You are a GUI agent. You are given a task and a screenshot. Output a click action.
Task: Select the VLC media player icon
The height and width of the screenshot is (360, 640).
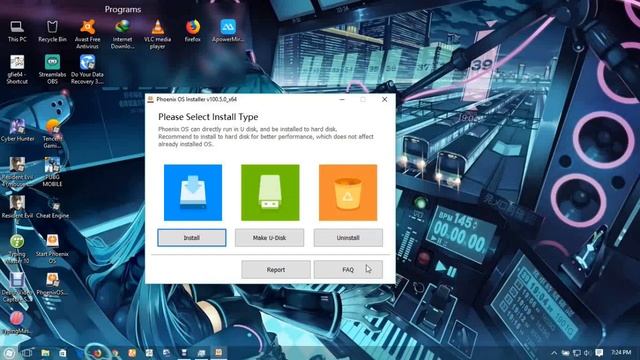[x=158, y=34]
